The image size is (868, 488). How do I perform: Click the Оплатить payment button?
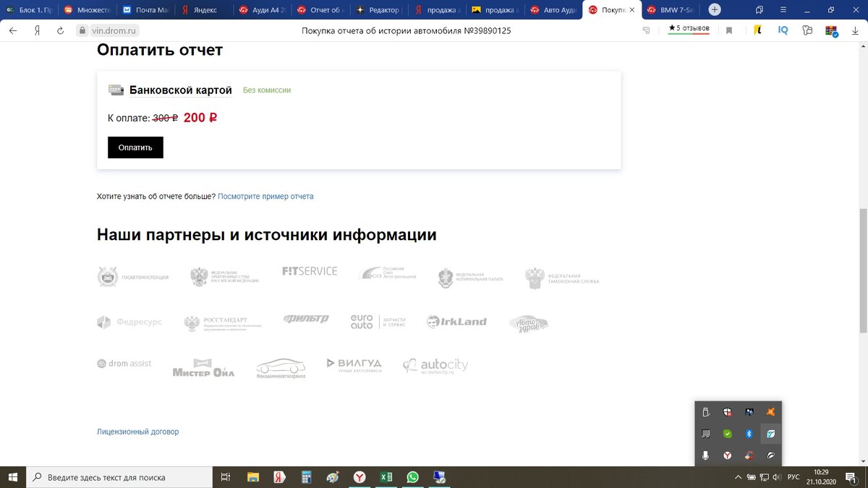point(135,147)
